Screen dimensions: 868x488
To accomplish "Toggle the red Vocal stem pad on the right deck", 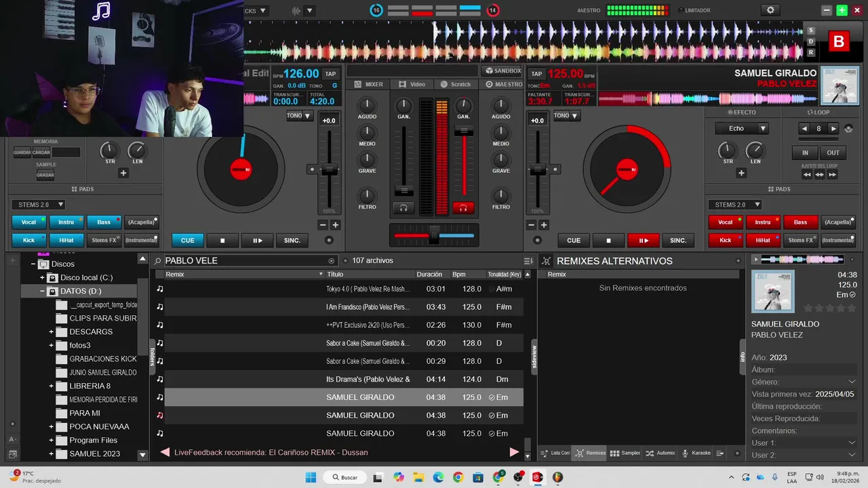I will 726,222.
